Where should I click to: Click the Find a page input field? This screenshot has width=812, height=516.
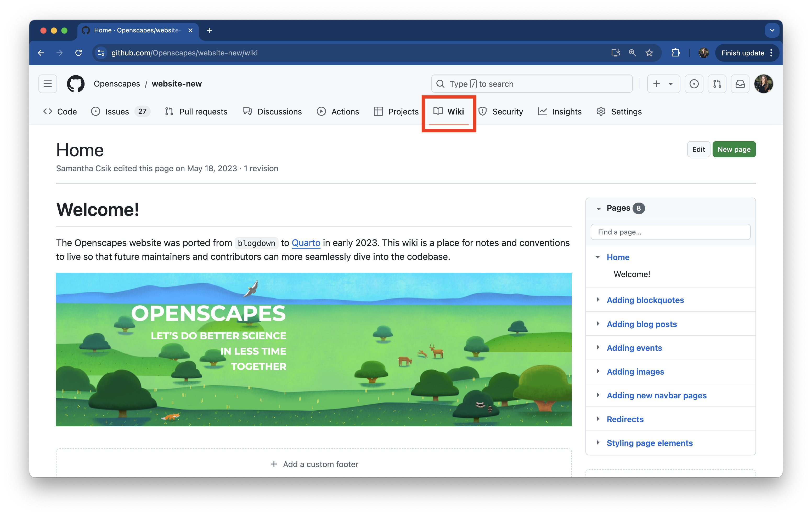coord(670,232)
